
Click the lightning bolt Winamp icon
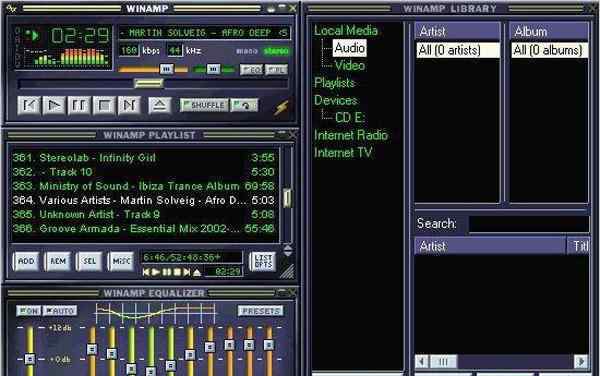(281, 108)
